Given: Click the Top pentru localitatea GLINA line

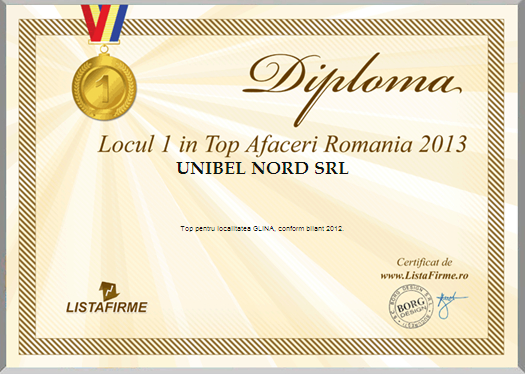Looking at the screenshot, I should (262, 229).
